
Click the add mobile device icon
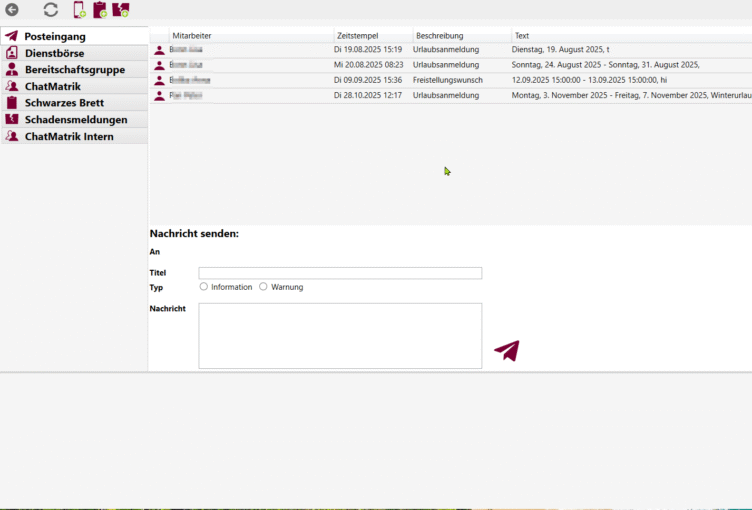pos(79,10)
